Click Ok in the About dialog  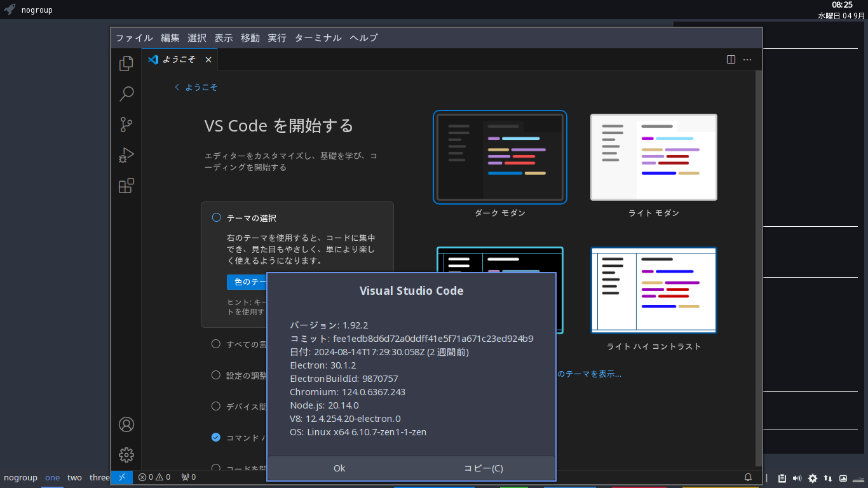(x=339, y=468)
